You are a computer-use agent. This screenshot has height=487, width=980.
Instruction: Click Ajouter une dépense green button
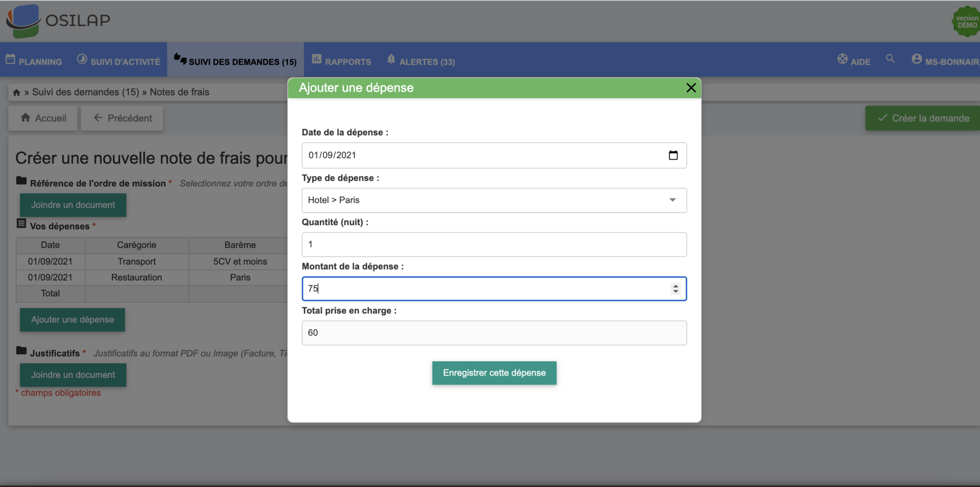click(x=73, y=320)
